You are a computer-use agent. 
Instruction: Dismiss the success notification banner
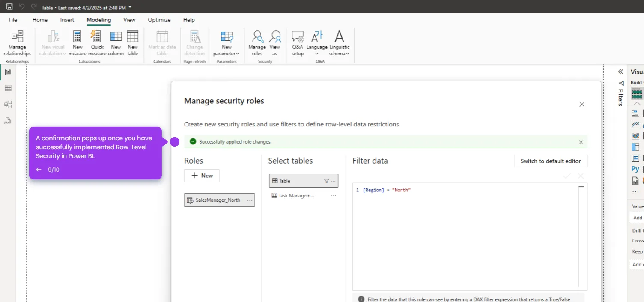tap(581, 142)
